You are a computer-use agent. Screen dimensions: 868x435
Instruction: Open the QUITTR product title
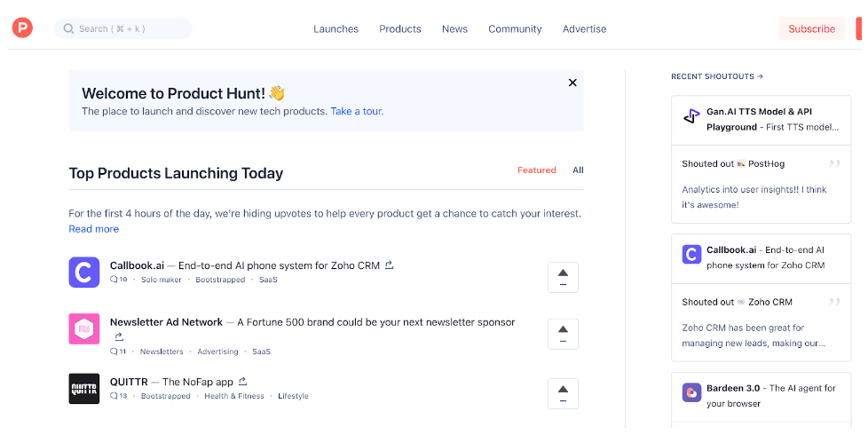click(129, 382)
